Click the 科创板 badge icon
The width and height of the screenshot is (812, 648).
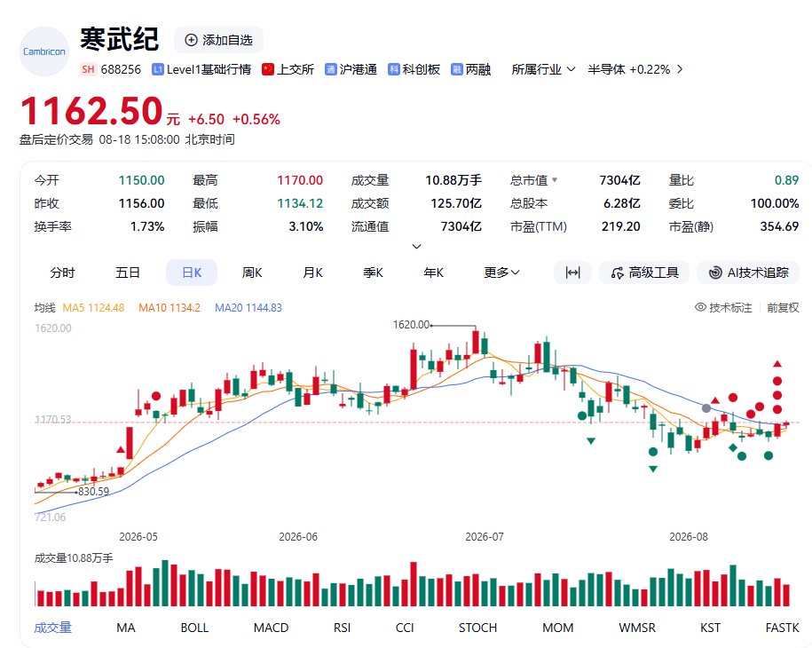(393, 69)
